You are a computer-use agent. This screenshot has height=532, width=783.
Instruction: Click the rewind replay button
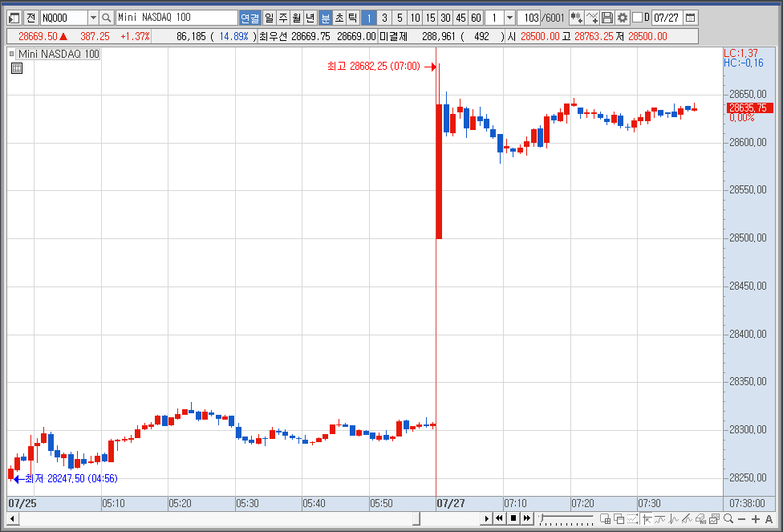499,518
